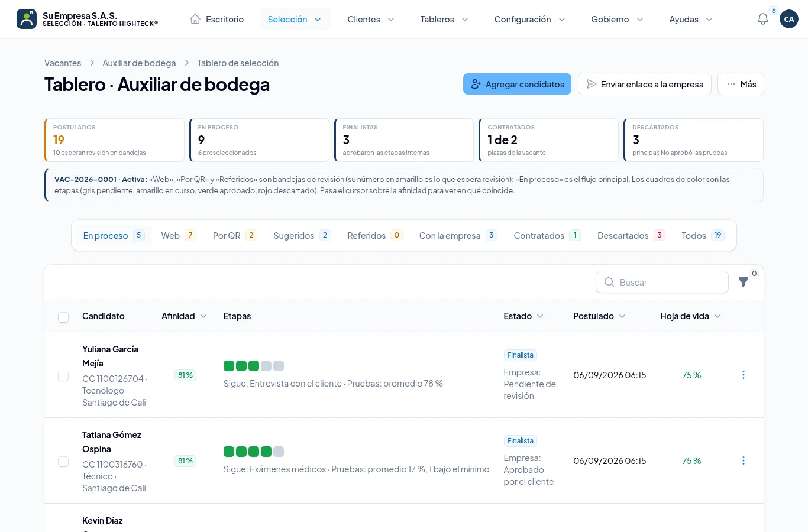Screen dimensions: 808x532
Task: Switch to the Con la empresa tab
Action: [458, 235]
